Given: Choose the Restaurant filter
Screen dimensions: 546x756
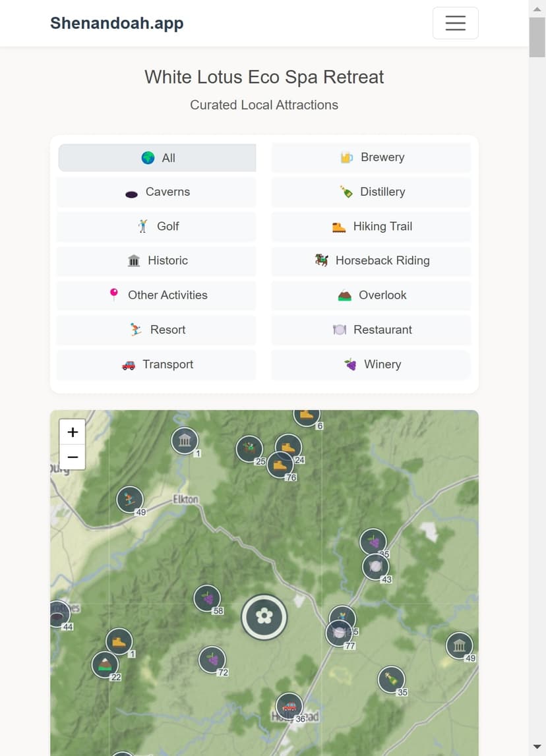Looking at the screenshot, I should pyautogui.click(x=371, y=330).
